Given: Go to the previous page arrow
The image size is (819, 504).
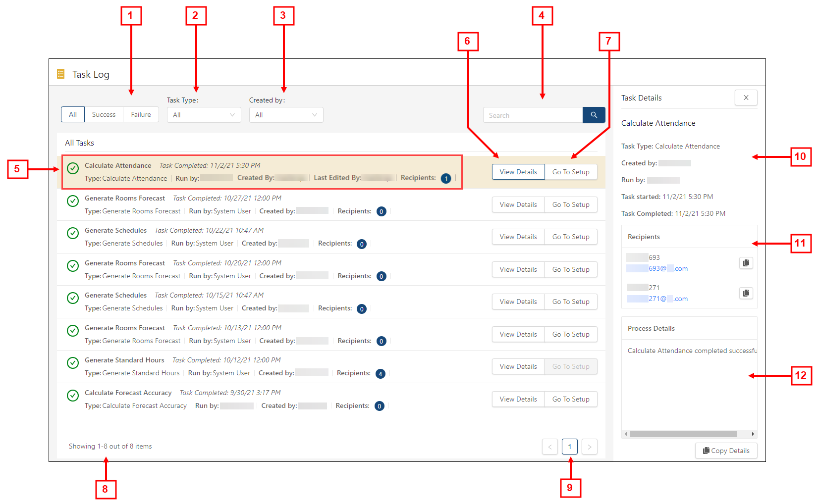Looking at the screenshot, I should [550, 447].
